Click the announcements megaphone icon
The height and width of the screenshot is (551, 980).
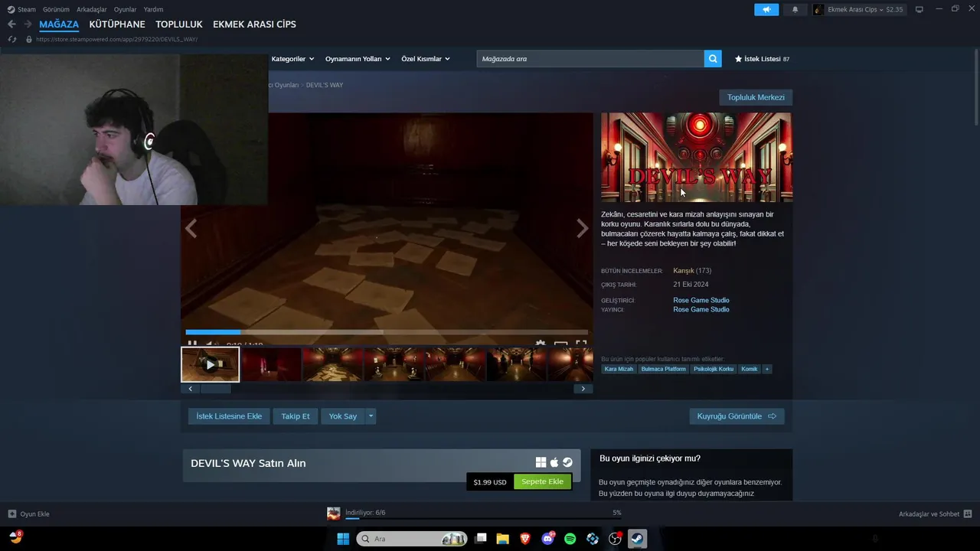click(766, 9)
